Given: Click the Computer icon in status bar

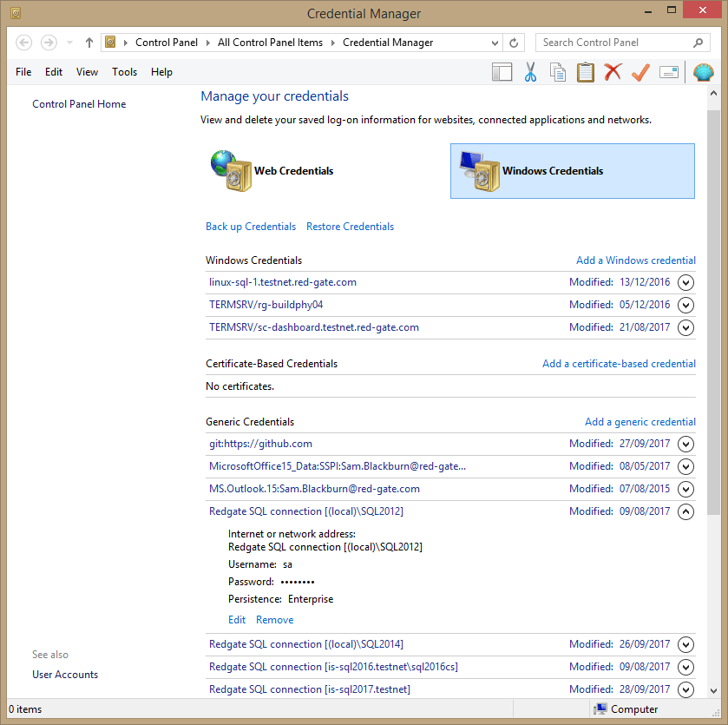Looking at the screenshot, I should (600, 709).
